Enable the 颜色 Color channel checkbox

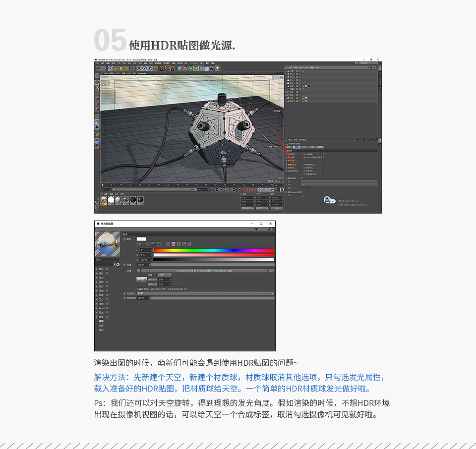coord(108,269)
